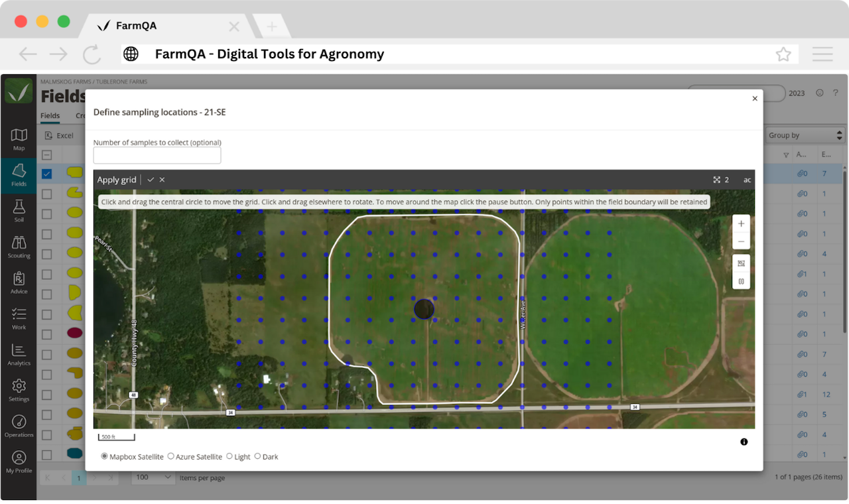849x504 pixels.
Task: Uncheck the checked field row checkbox
Action: 47,174
